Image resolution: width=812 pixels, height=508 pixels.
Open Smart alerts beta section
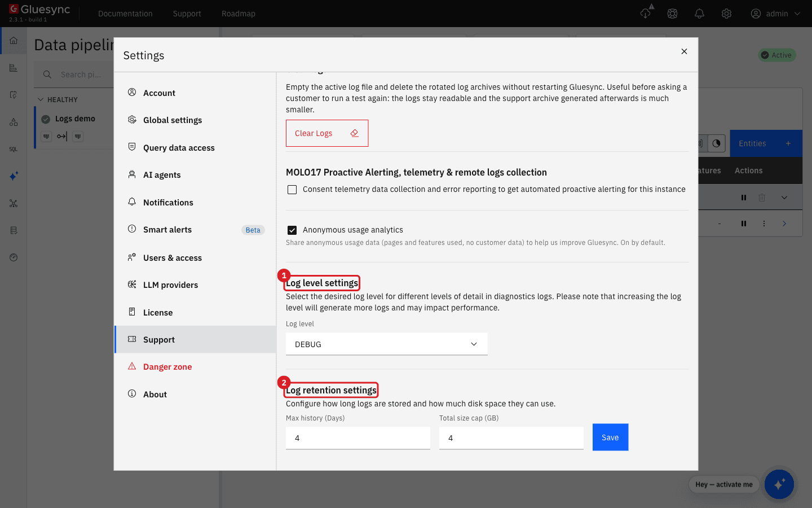195,230
